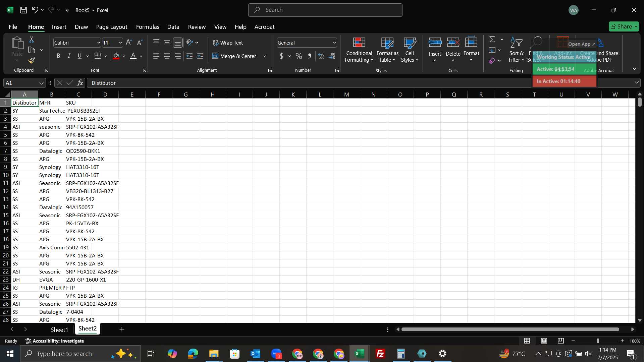Switch to Page Break Preview in status bar
Viewport: 644px width, 362px height.
click(561, 341)
